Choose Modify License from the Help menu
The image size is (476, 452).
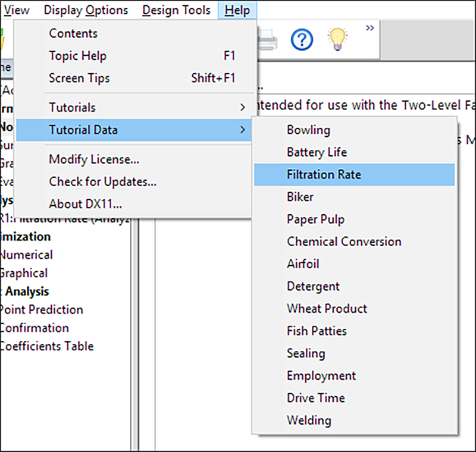pos(94,159)
